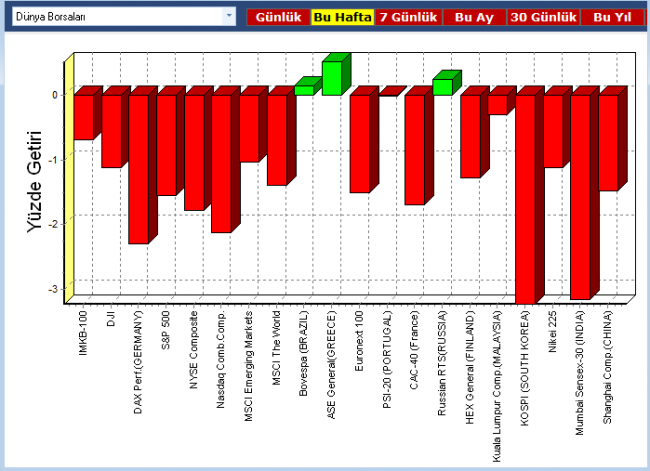Select the Nikei 225 bar
The image size is (650, 471).
click(553, 131)
